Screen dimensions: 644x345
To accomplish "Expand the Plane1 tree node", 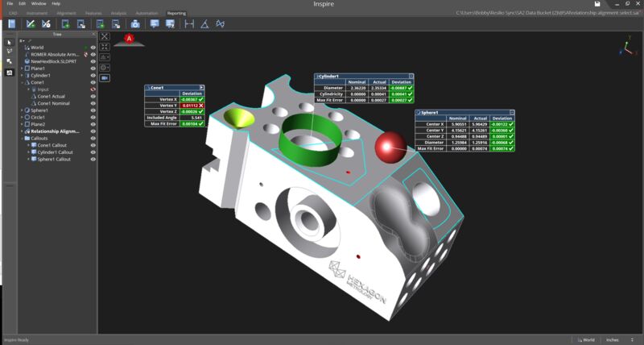I will (23, 69).
